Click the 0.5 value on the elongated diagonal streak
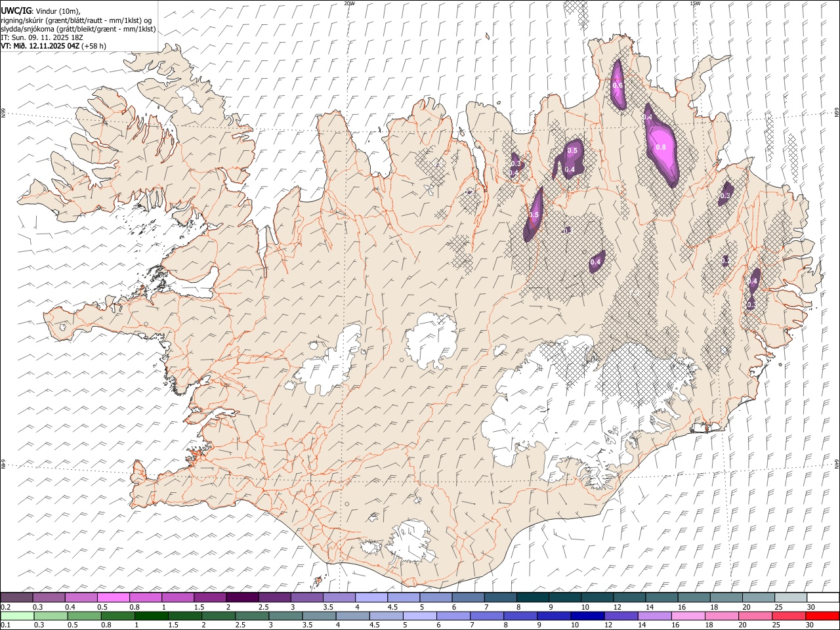 (534, 215)
